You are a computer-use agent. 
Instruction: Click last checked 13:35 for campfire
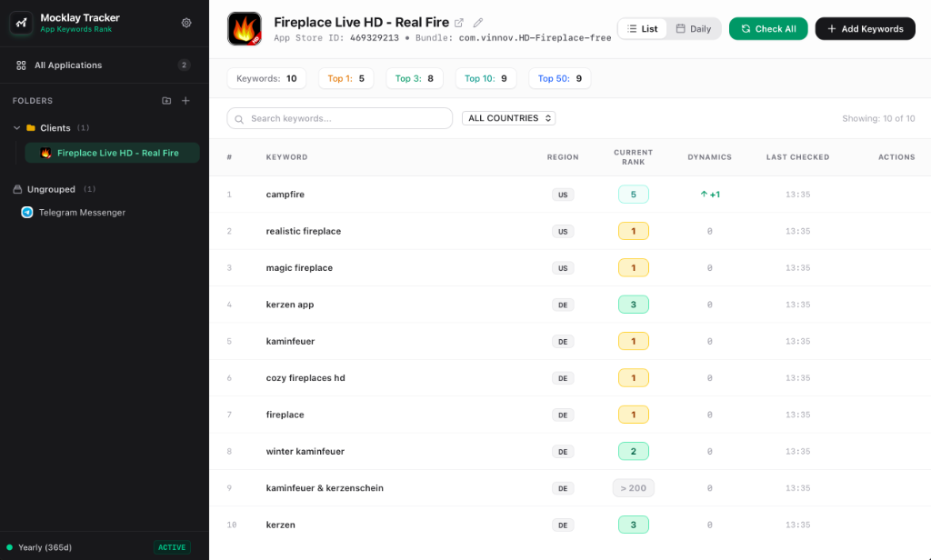pos(797,195)
